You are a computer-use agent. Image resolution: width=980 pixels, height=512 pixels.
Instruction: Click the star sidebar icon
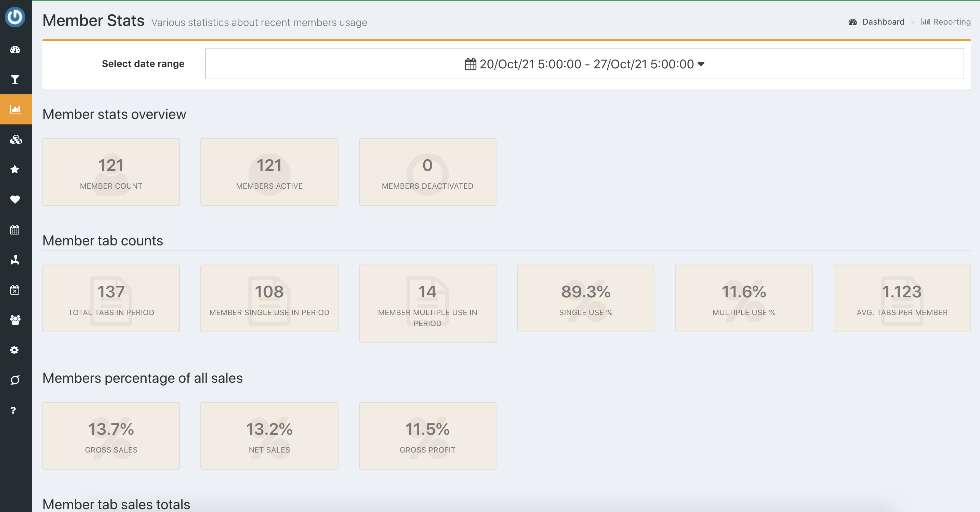coord(15,169)
